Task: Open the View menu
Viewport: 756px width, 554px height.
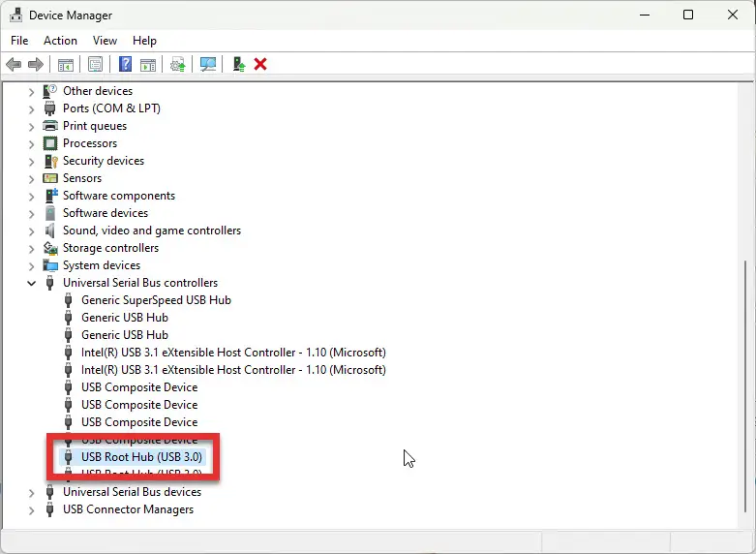Action: (105, 41)
